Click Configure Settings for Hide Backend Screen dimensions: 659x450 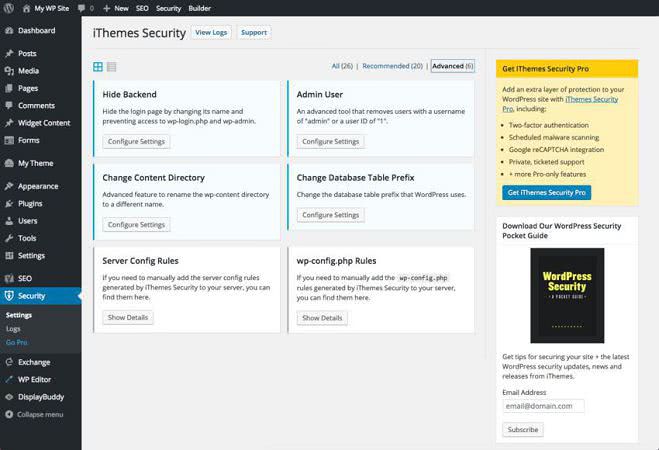click(x=136, y=141)
